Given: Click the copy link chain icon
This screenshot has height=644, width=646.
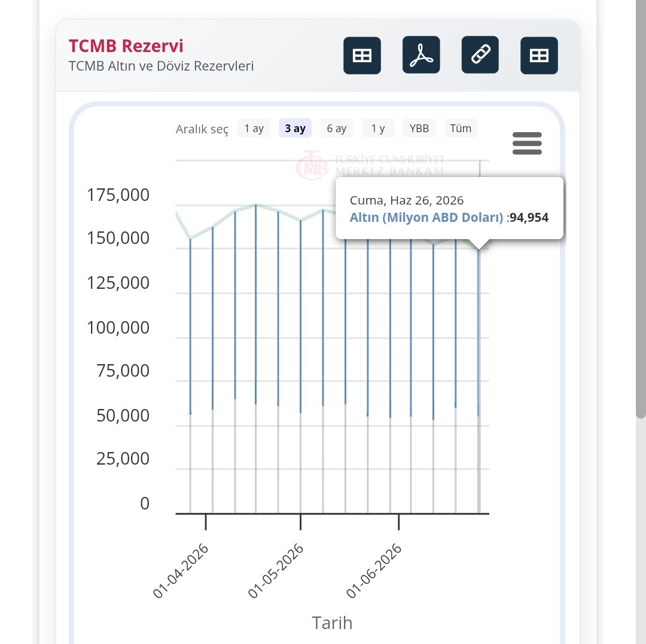Looking at the screenshot, I should click(480, 55).
